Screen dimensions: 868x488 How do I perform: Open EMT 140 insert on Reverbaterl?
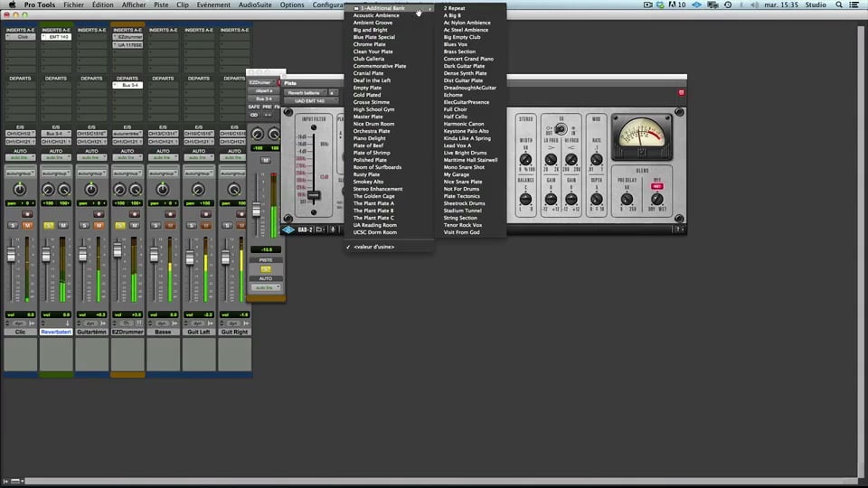56,36
